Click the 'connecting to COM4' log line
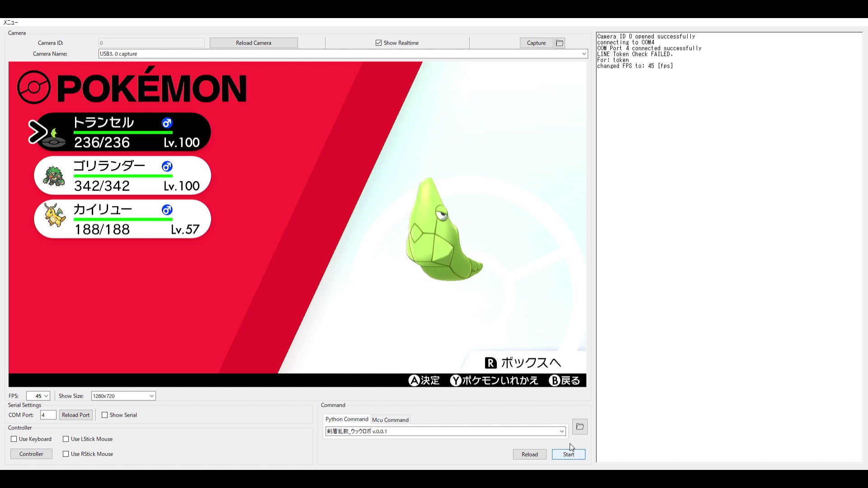The height and width of the screenshot is (488, 868). coord(626,42)
